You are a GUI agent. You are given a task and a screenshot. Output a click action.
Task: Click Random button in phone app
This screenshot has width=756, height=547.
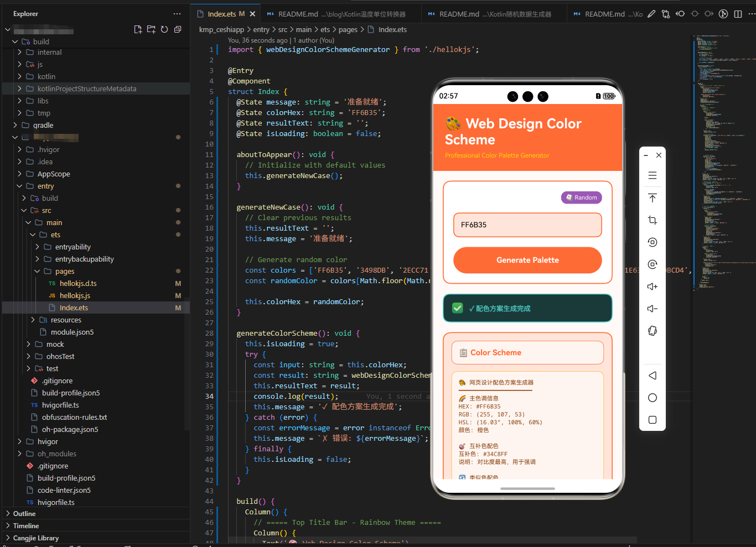coord(581,197)
